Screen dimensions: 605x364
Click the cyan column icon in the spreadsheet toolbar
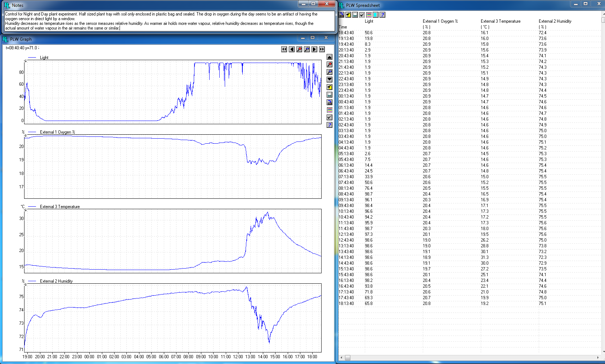pyautogui.click(x=376, y=15)
